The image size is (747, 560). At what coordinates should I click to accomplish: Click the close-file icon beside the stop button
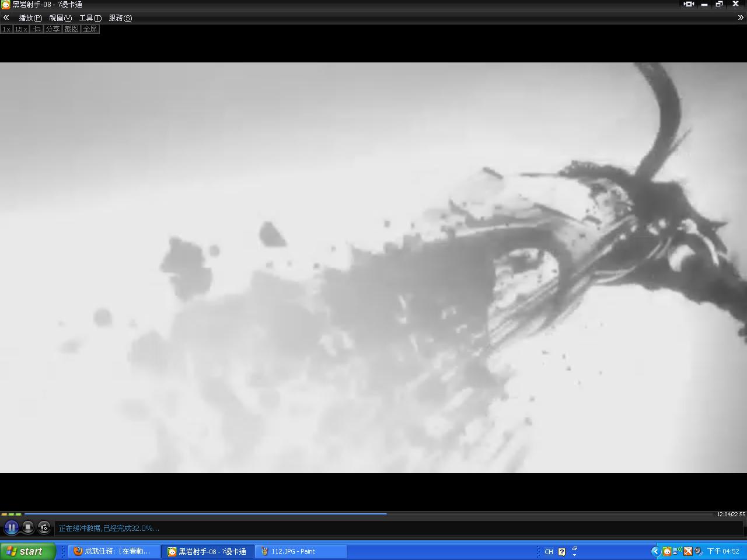click(44, 527)
